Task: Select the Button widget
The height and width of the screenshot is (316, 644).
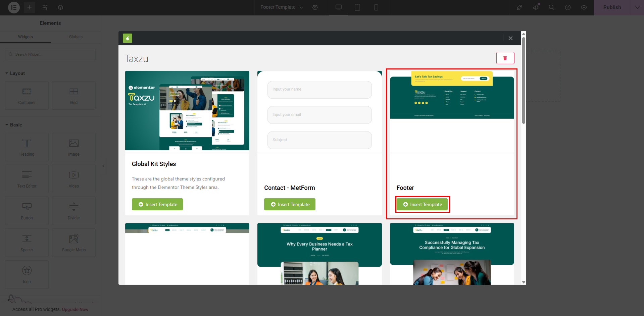Action: tap(27, 211)
